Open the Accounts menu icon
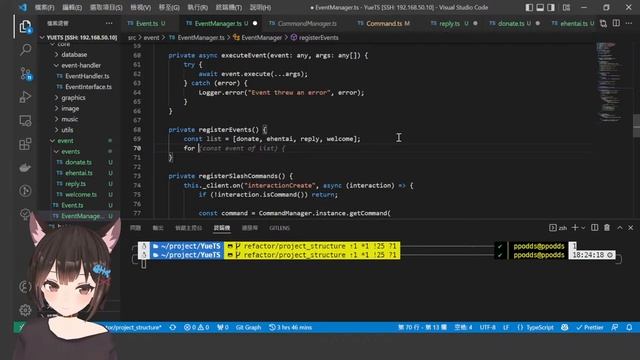The image size is (640, 360). (25, 287)
